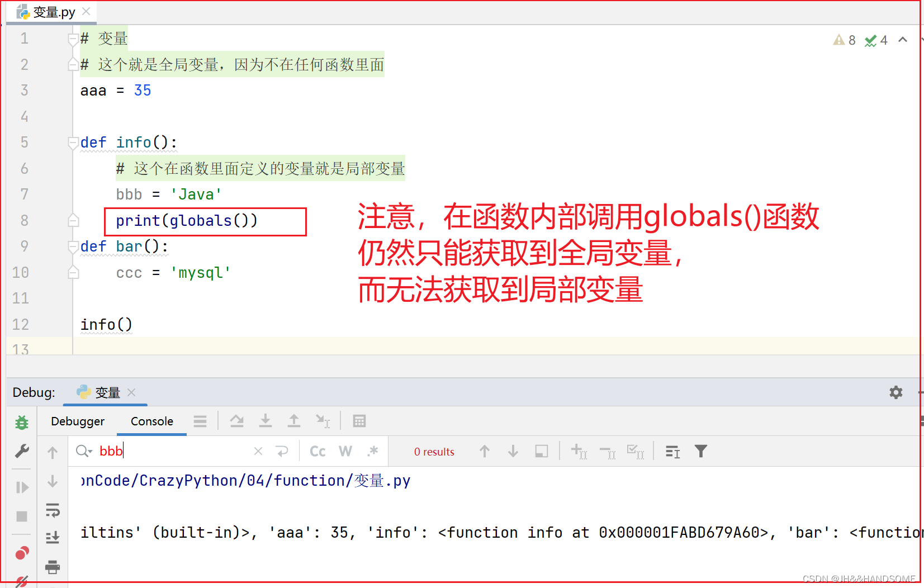Click the fold end marker at line 10
Viewport: 924px width, 588px height.
coord(73,273)
